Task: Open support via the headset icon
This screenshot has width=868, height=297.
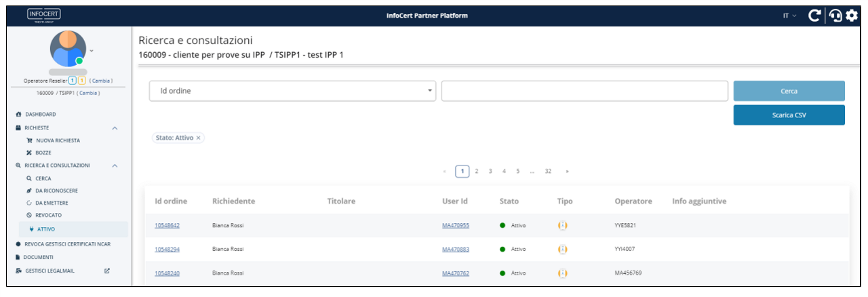Action: (835, 16)
